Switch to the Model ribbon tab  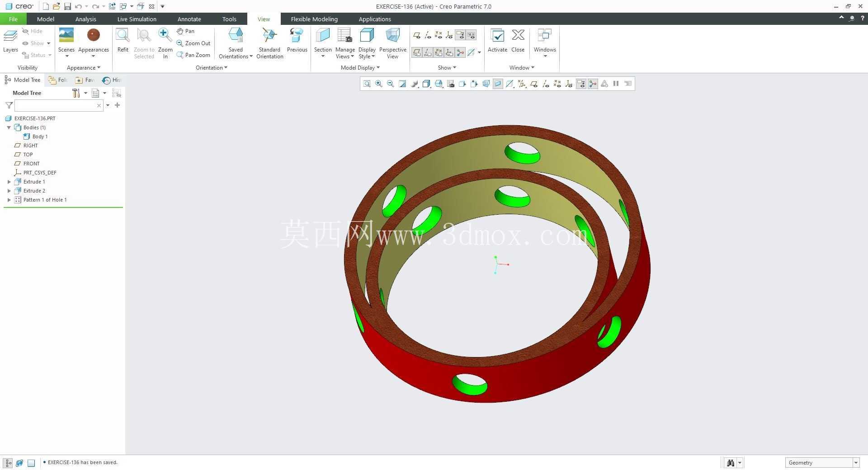click(x=45, y=19)
